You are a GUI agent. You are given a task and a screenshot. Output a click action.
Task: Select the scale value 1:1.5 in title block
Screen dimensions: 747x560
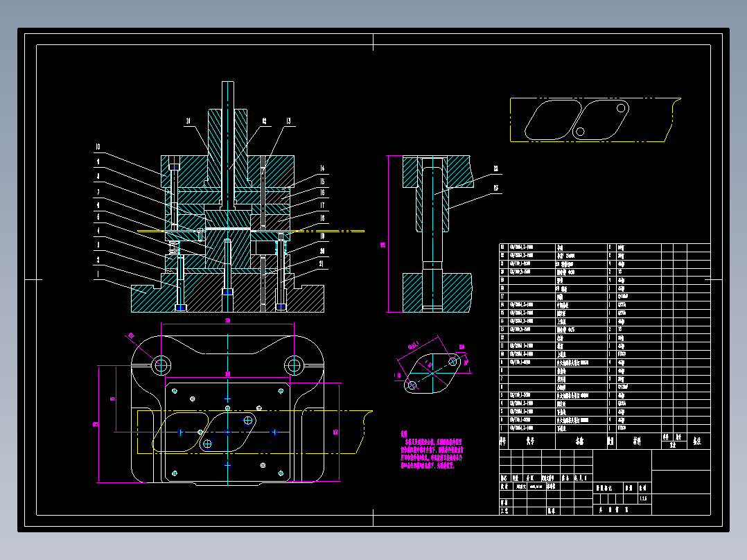pyautogui.click(x=643, y=498)
